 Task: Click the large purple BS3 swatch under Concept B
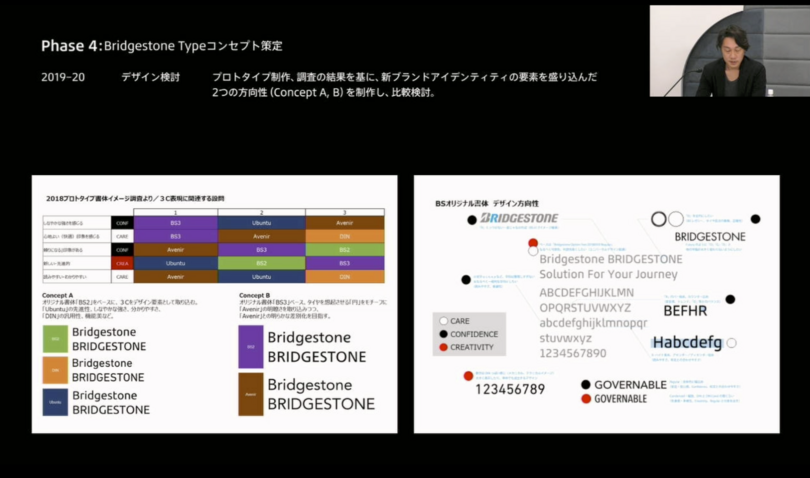[251, 347]
